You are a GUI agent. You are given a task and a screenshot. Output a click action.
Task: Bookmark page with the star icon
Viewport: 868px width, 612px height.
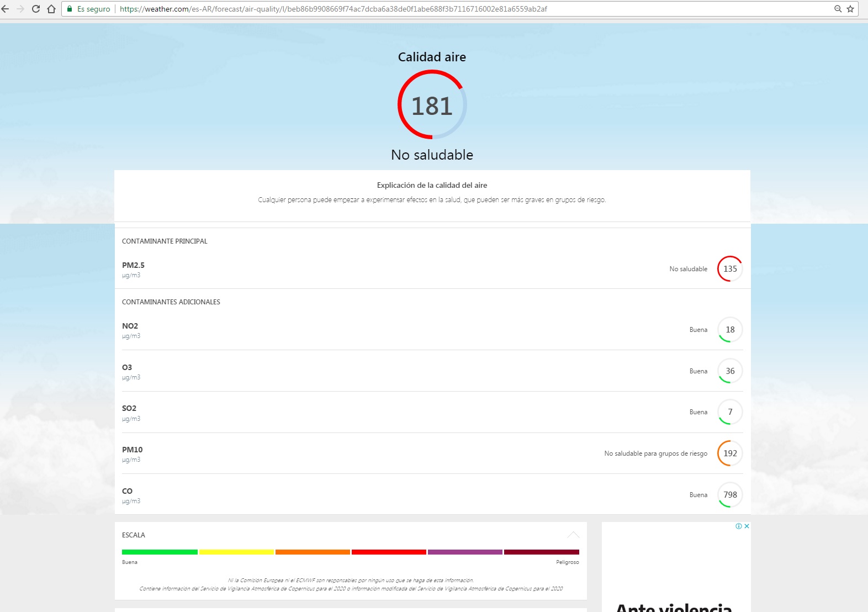pos(850,9)
